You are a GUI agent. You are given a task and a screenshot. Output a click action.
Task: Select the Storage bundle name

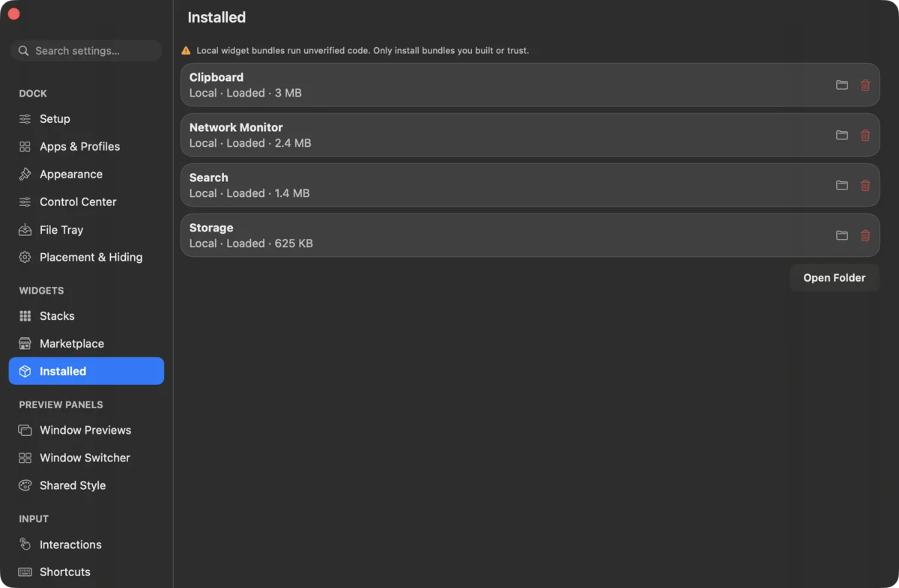[x=211, y=228]
